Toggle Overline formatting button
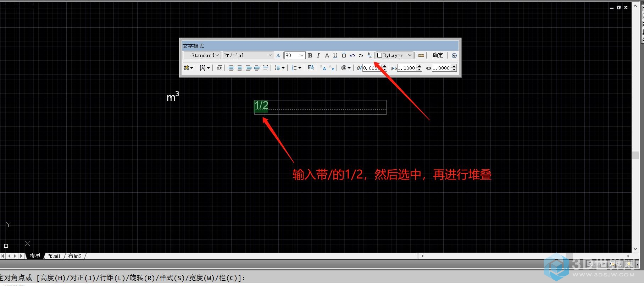 pos(344,55)
